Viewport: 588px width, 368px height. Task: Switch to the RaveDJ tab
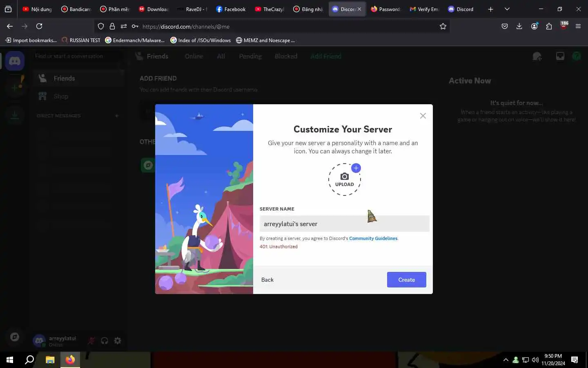click(x=192, y=9)
